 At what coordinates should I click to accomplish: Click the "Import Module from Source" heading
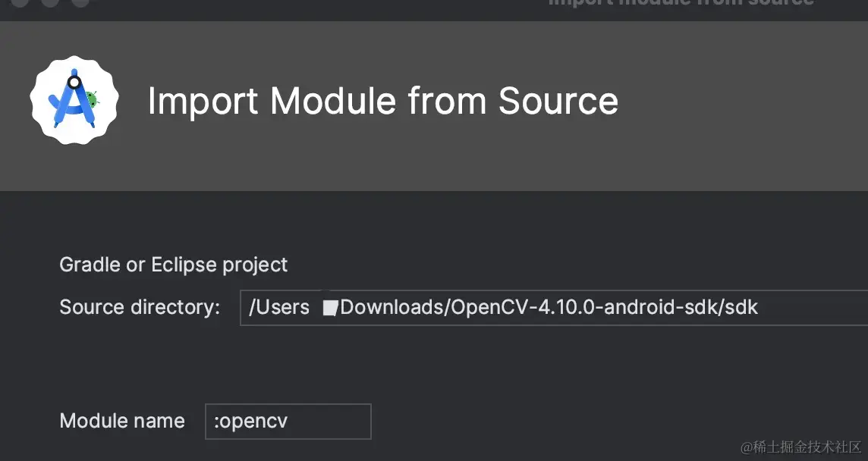coord(382,101)
